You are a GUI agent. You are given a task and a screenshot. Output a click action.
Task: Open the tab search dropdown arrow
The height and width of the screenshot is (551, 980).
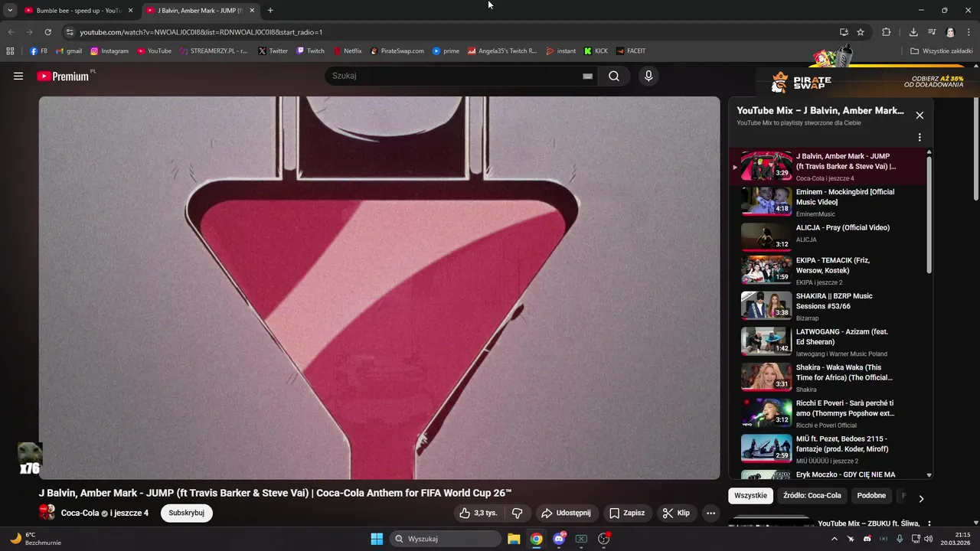tap(10, 11)
